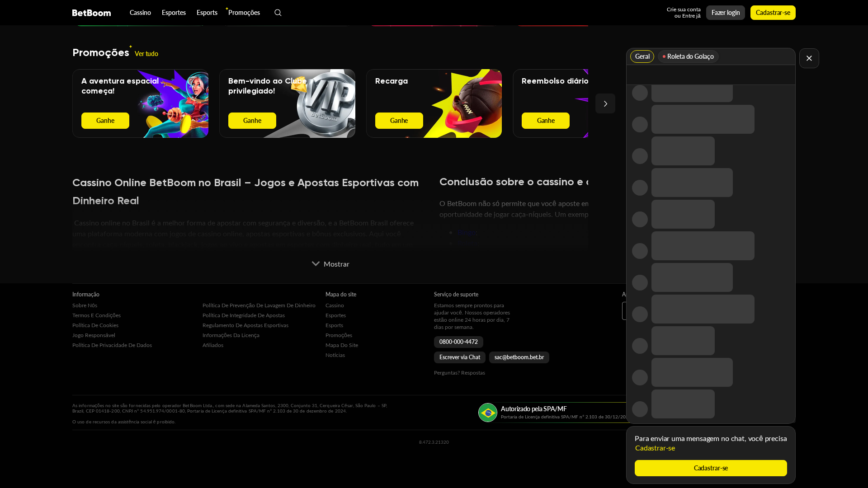Open the Esports menu item
This screenshot has width=868, height=488.
coord(207,13)
